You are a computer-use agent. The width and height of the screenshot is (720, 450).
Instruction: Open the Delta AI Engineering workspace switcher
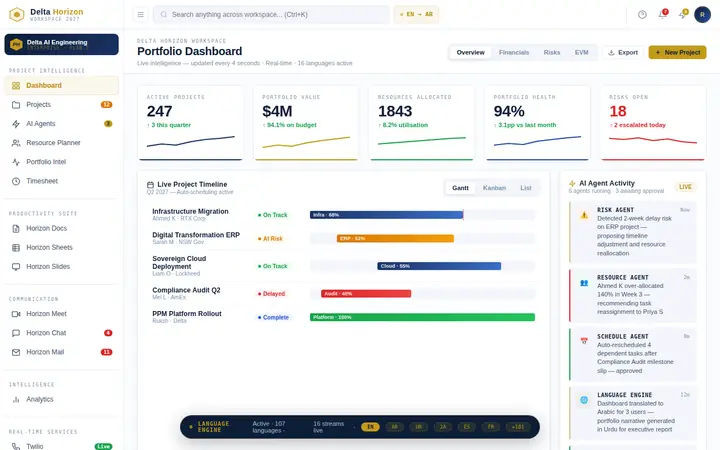(x=62, y=44)
